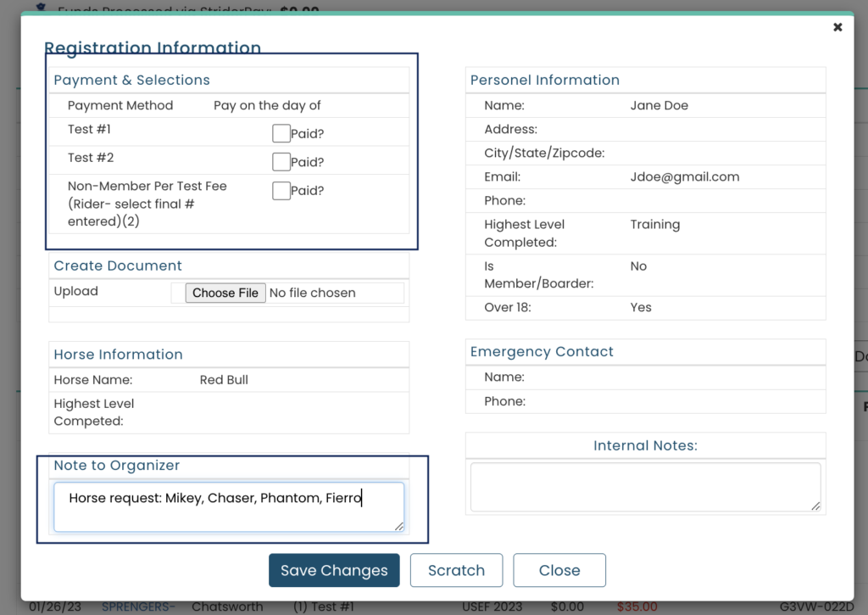The width and height of the screenshot is (868, 615).
Task: Click the Payment & Selections section header
Action: [131, 80]
